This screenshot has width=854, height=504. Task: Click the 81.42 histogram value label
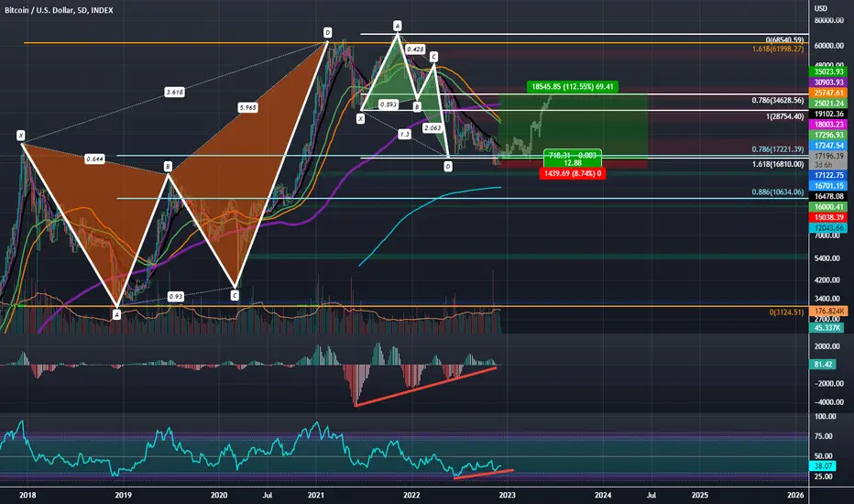[823, 364]
